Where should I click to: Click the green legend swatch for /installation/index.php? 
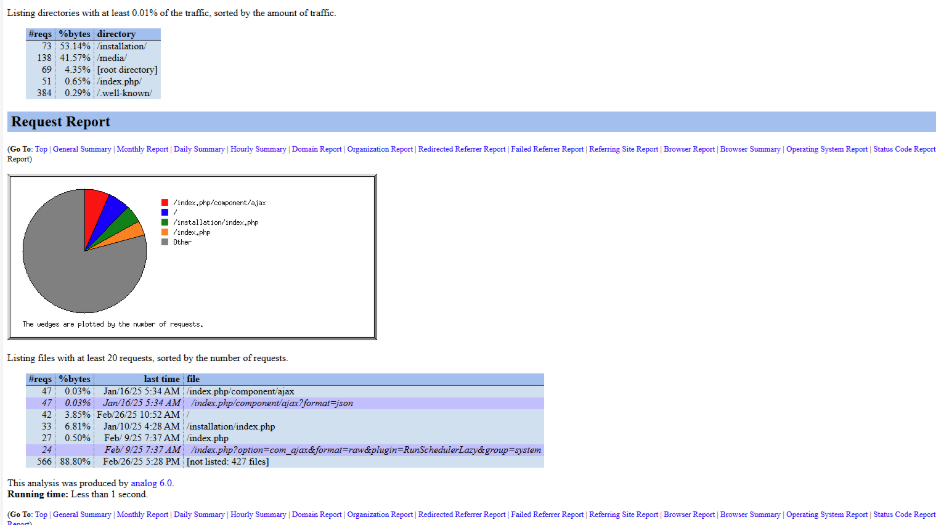pyautogui.click(x=164, y=222)
